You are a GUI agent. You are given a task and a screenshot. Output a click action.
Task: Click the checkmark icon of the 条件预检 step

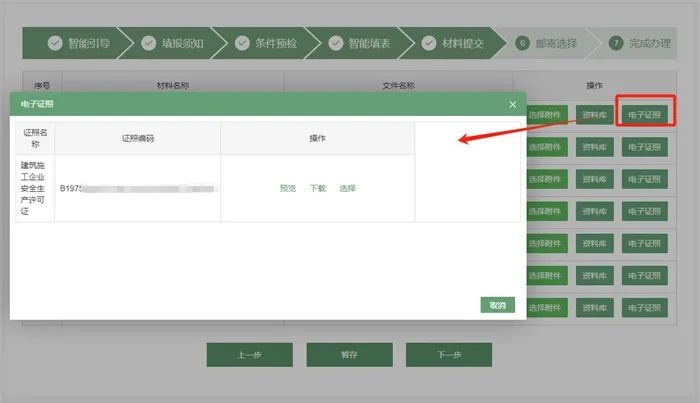[x=243, y=43]
